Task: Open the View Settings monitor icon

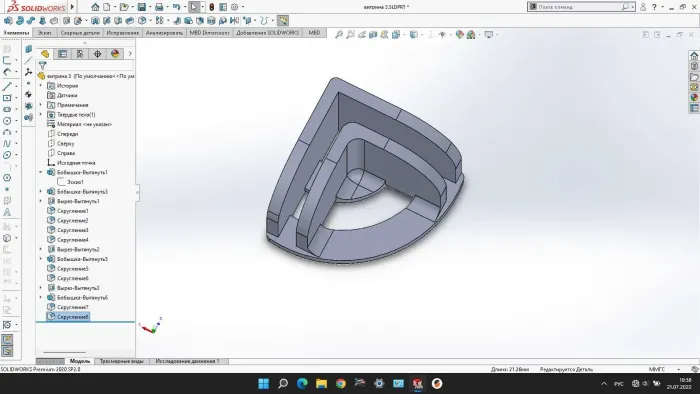Action: pos(489,34)
